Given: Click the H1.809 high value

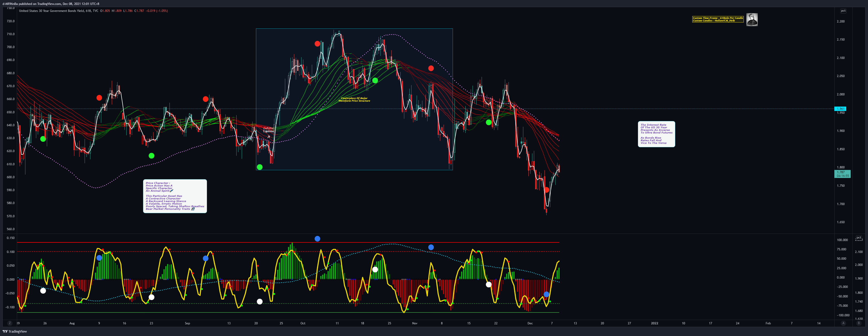Looking at the screenshot, I should [116, 11].
